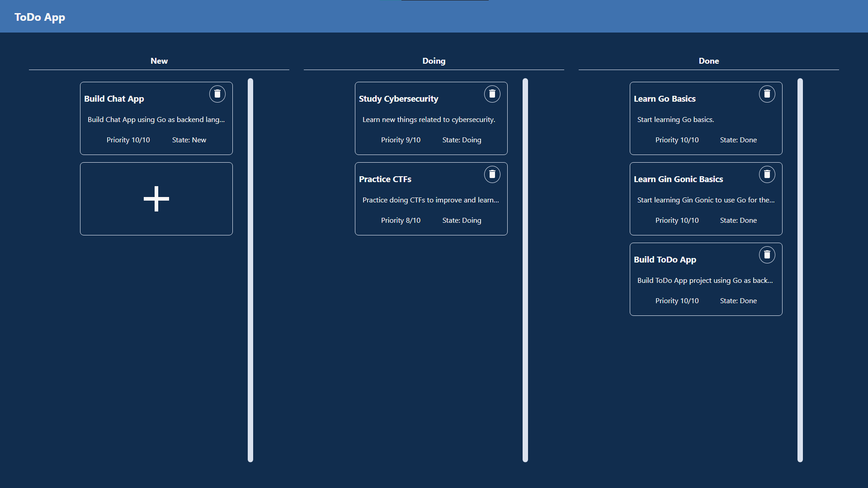This screenshot has height=488, width=868.
Task: Click 'Start learning Gin Gonic' description
Action: coord(706,200)
